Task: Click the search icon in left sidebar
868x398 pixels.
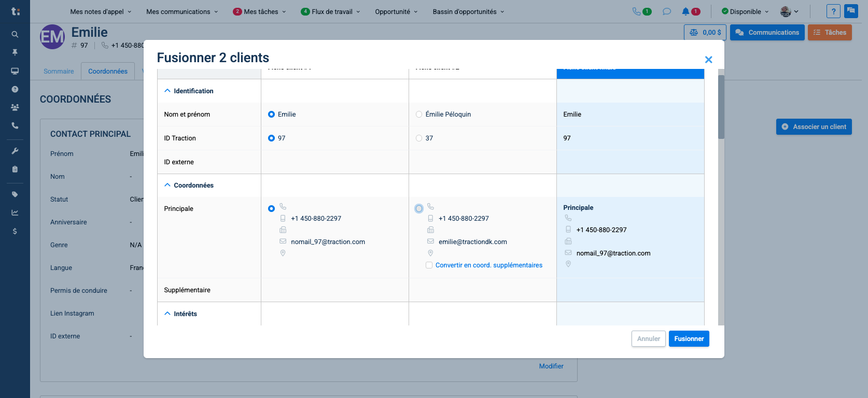Action: pos(15,34)
